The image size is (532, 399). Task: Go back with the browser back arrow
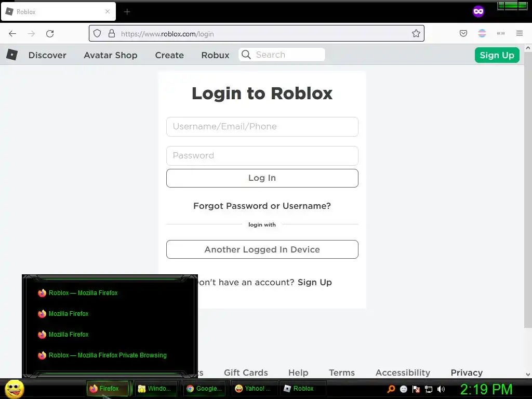(x=12, y=34)
